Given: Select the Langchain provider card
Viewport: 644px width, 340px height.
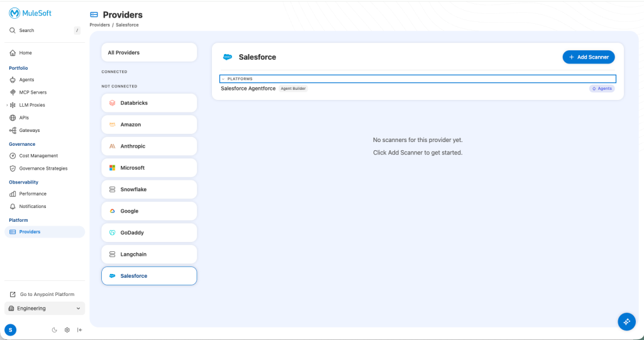Looking at the screenshot, I should pos(149,254).
